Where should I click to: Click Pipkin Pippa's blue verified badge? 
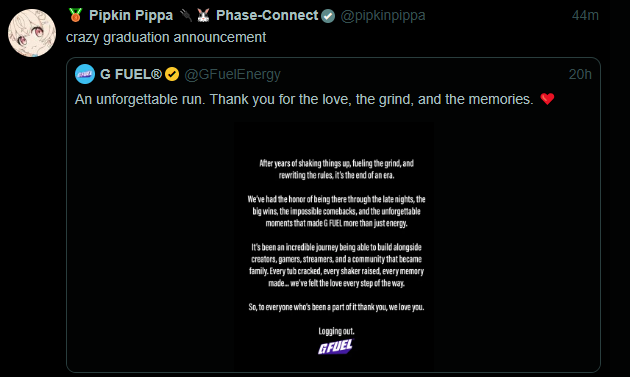[328, 16]
